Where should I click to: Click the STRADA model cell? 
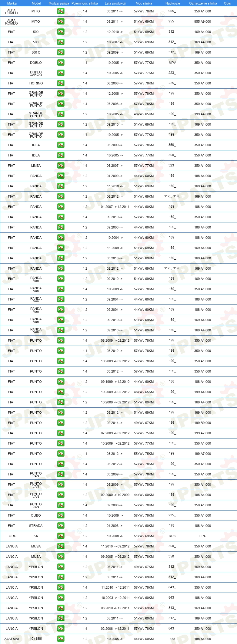coord(36,526)
